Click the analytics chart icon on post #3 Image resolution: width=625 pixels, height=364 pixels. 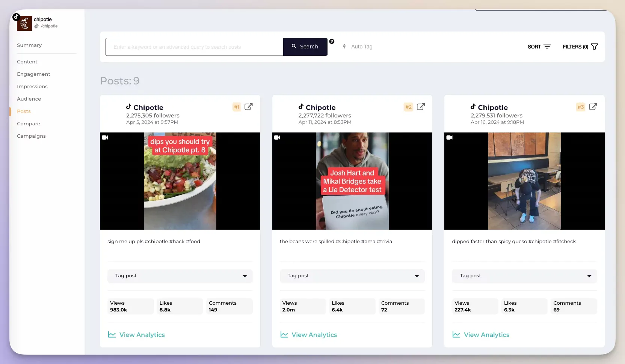(x=456, y=334)
